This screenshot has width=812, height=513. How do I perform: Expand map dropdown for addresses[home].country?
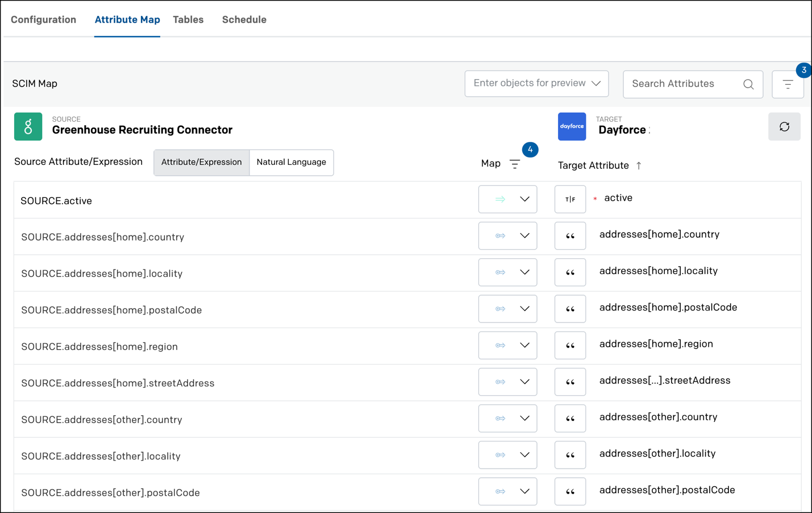pos(524,235)
